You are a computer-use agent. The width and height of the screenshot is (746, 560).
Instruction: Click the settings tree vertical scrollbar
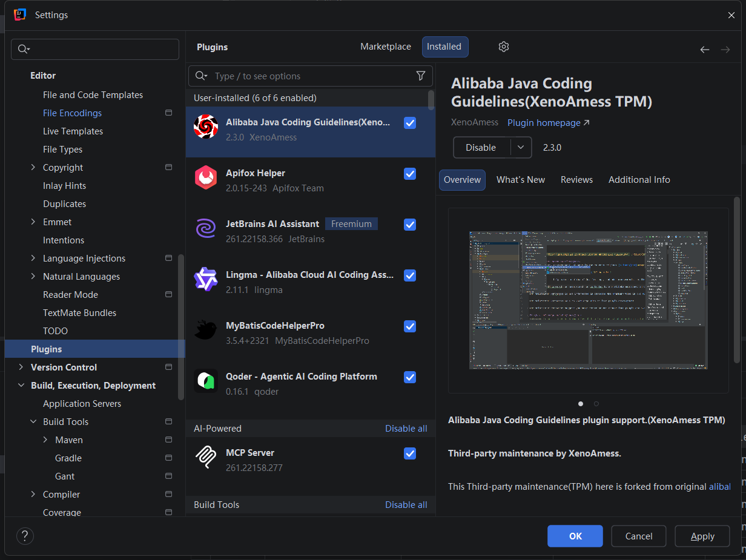tap(180, 327)
